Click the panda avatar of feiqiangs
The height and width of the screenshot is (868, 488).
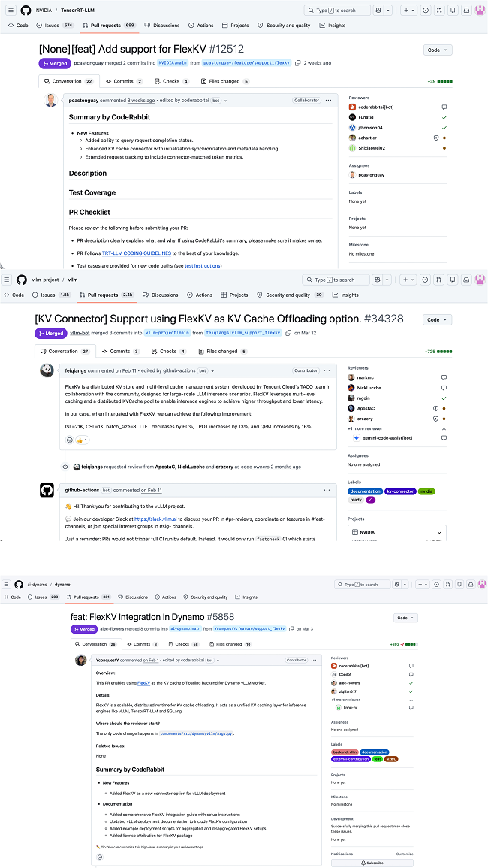[47, 370]
